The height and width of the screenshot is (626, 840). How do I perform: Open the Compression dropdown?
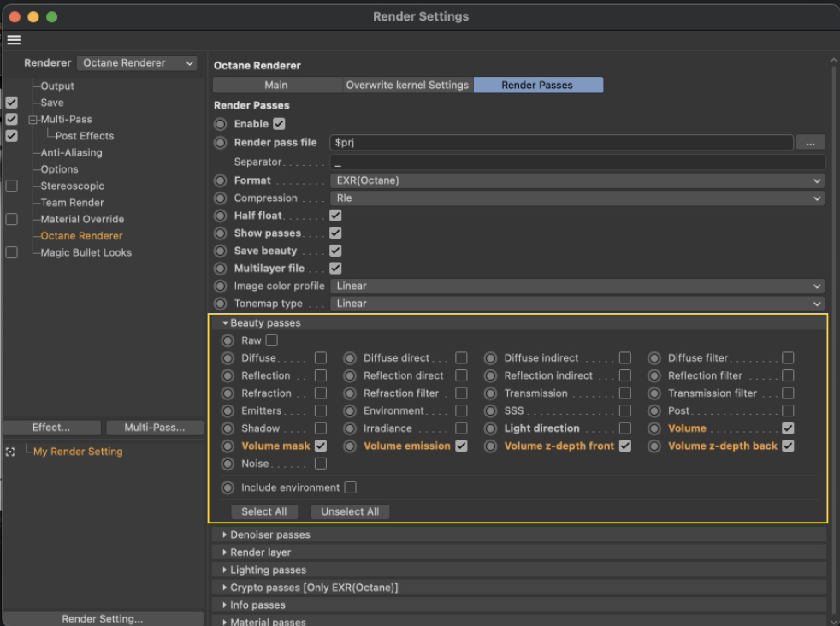pos(577,198)
